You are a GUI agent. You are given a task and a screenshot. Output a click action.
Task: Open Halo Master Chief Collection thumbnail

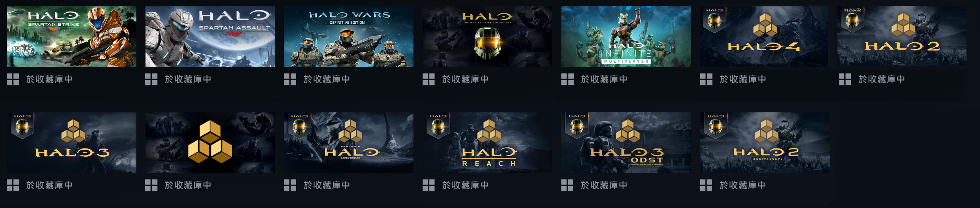[487, 36]
